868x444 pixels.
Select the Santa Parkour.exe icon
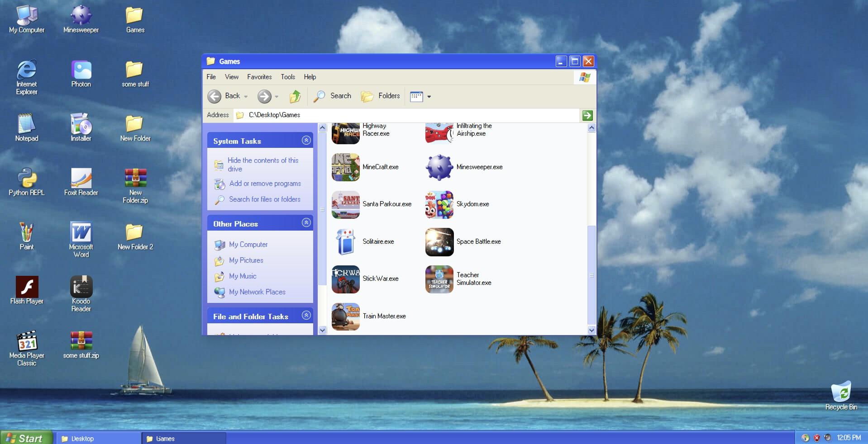pyautogui.click(x=346, y=204)
